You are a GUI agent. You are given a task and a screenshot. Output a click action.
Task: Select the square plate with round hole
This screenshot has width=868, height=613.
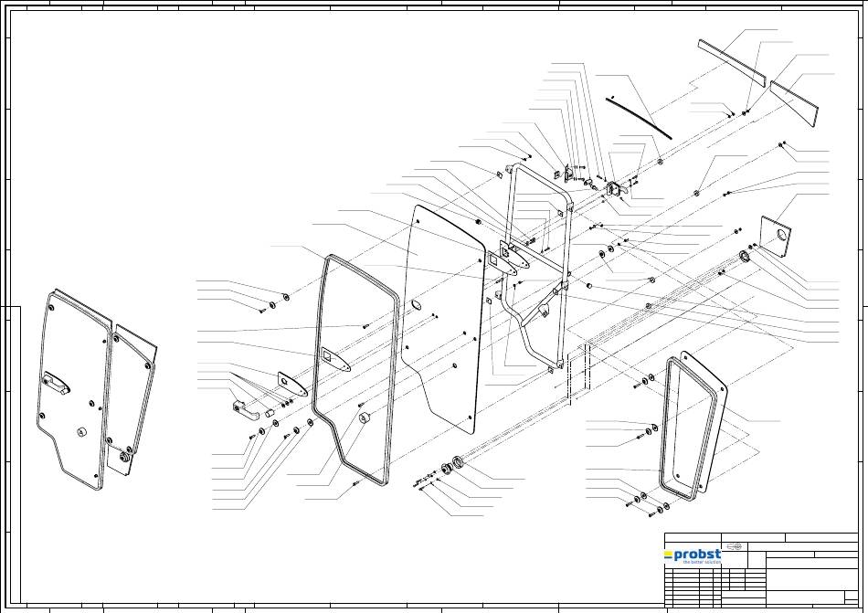click(776, 237)
